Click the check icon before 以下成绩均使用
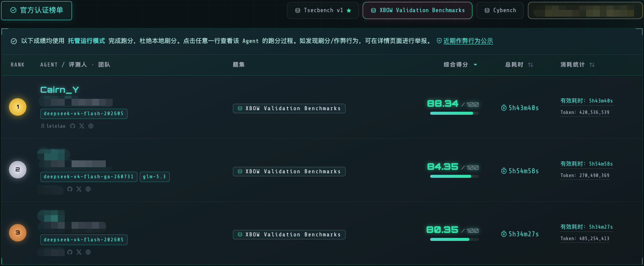644x266 pixels. pyautogui.click(x=14, y=41)
